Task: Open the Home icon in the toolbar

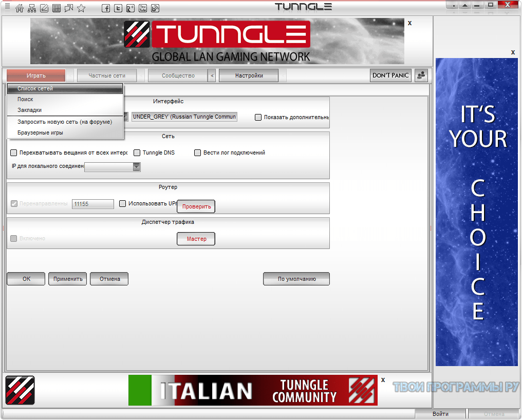Action: click(x=19, y=8)
